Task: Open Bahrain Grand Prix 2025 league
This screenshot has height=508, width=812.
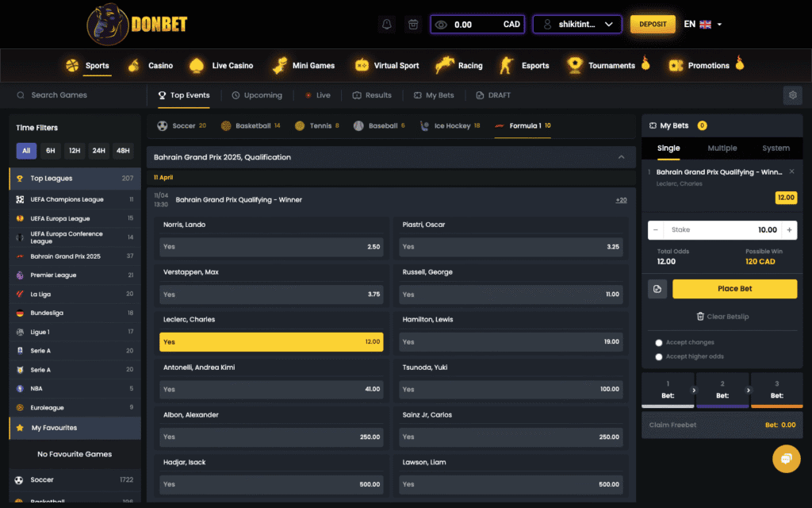Action: pos(75,256)
